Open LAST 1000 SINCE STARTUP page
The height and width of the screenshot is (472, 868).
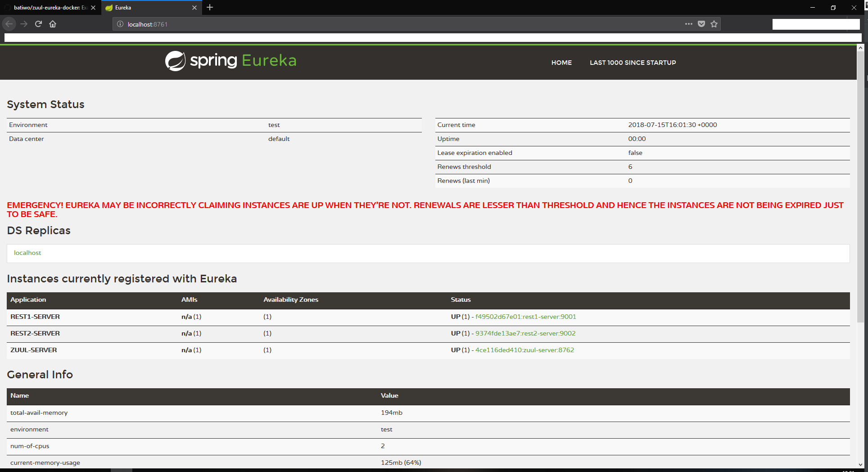tap(633, 63)
